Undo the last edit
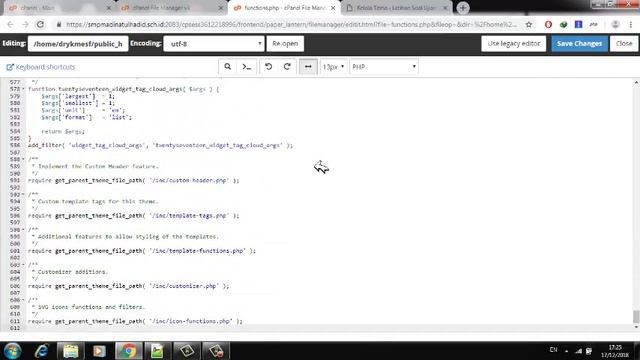The height and width of the screenshot is (360, 640). click(x=269, y=67)
